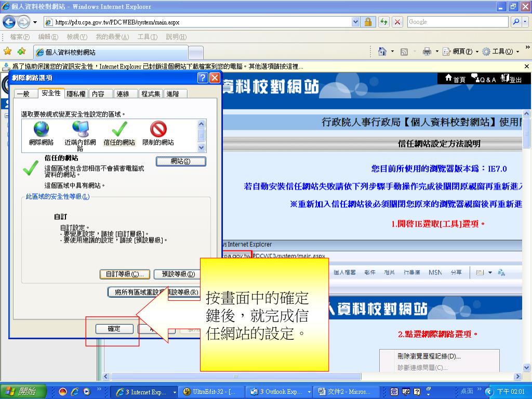
Task: Click the security padlock icon
Action: coord(368,22)
